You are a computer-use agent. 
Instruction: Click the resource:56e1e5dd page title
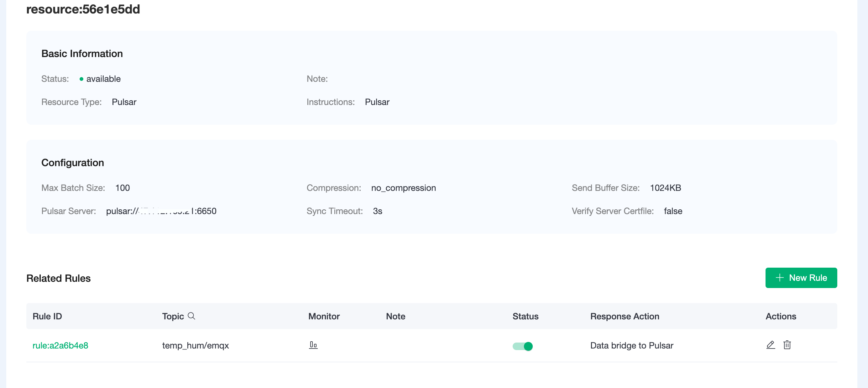click(x=83, y=9)
